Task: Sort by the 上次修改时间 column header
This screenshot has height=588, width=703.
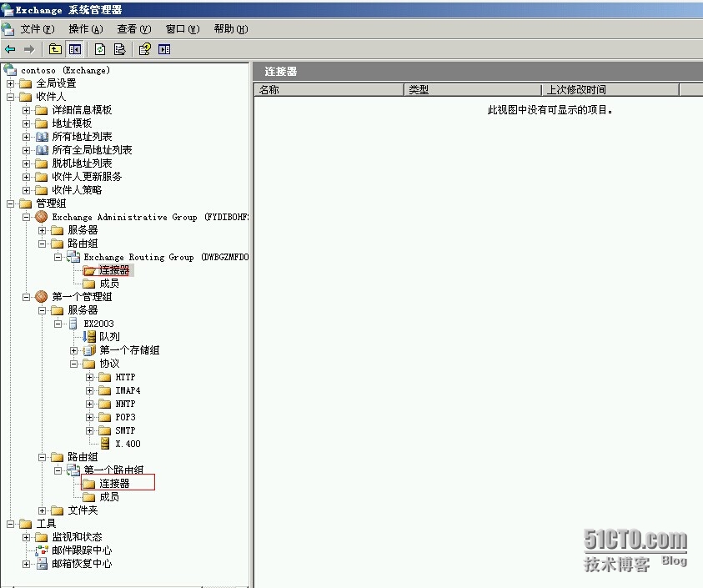Action: 610,90
